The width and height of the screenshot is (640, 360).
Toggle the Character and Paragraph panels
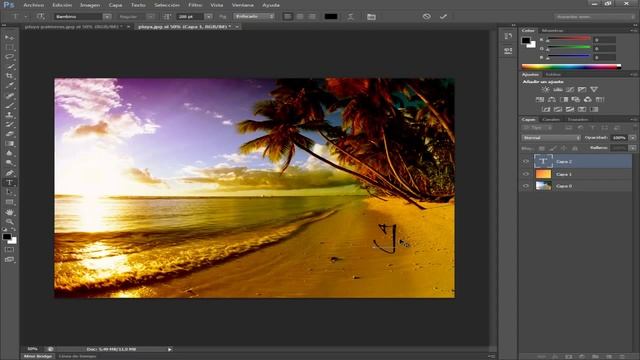tap(371, 17)
